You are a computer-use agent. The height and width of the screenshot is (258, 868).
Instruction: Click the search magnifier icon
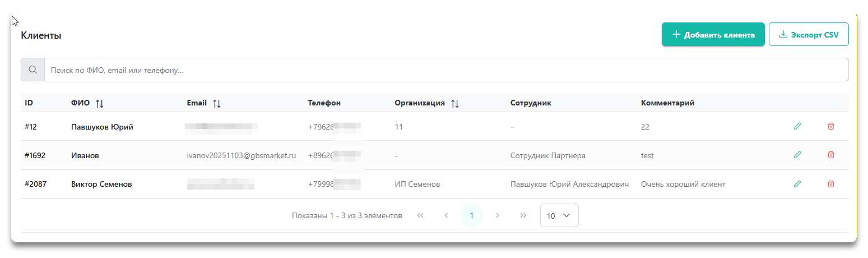coord(33,70)
